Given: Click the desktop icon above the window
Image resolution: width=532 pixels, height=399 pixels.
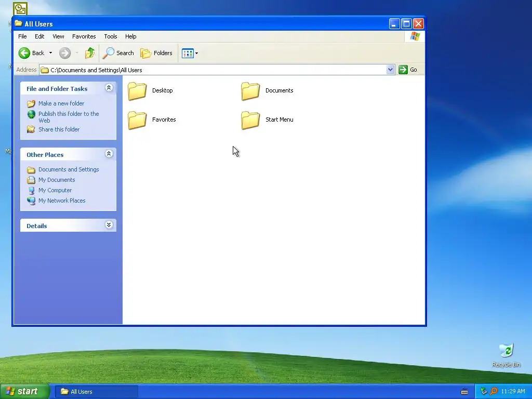Looking at the screenshot, I should (20, 8).
